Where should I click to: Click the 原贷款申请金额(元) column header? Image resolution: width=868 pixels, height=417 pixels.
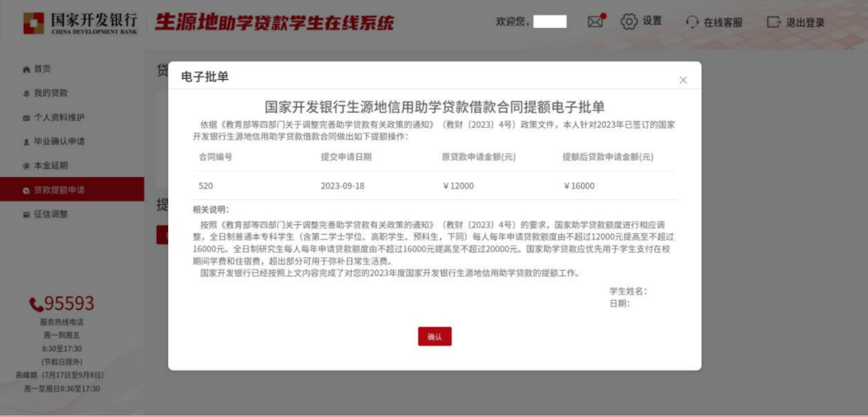pyautogui.click(x=479, y=157)
